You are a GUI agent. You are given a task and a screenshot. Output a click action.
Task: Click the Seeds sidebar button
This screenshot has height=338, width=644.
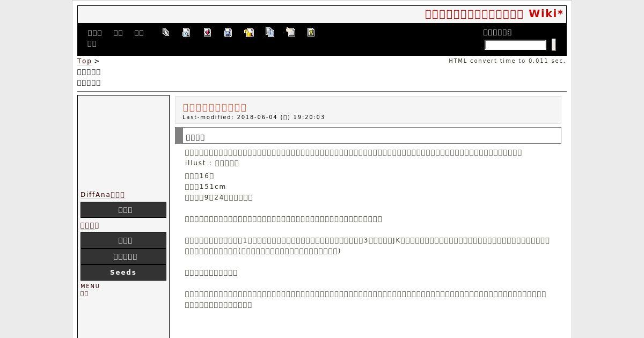[x=123, y=273]
